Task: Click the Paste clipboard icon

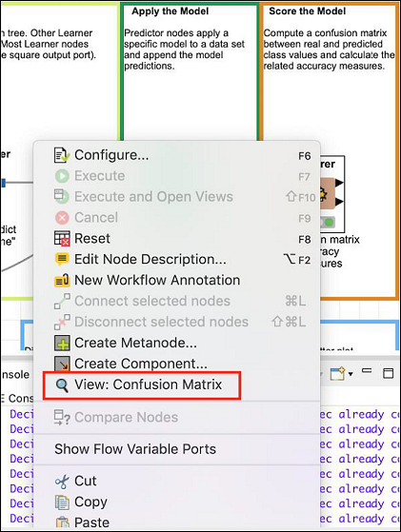Action: click(x=62, y=522)
